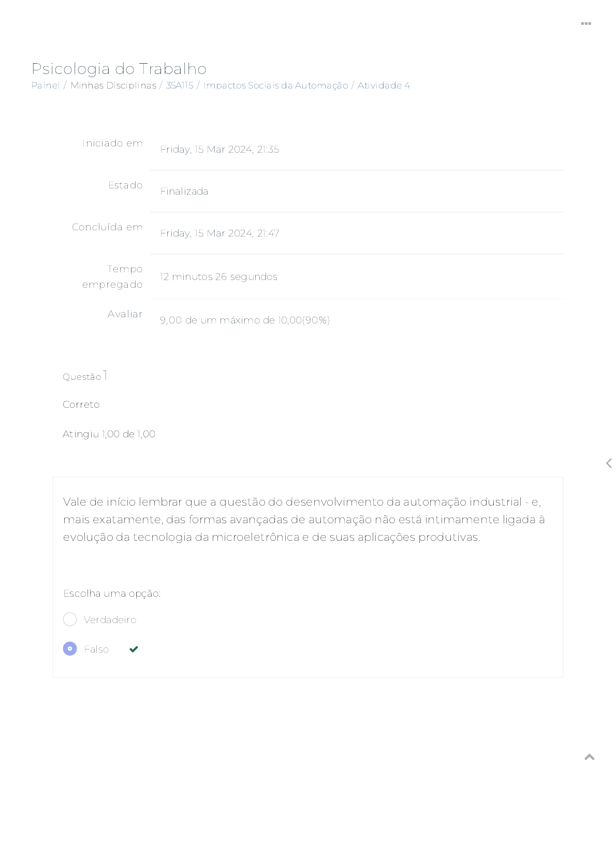Click the grade value 9,00 de 10,00
The width and height of the screenshot is (616, 842).
[245, 320]
